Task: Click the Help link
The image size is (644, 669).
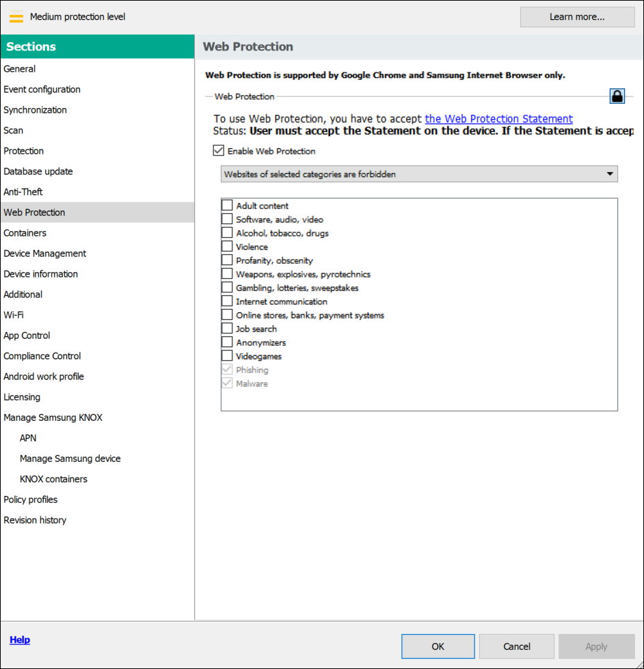Action: [x=20, y=640]
